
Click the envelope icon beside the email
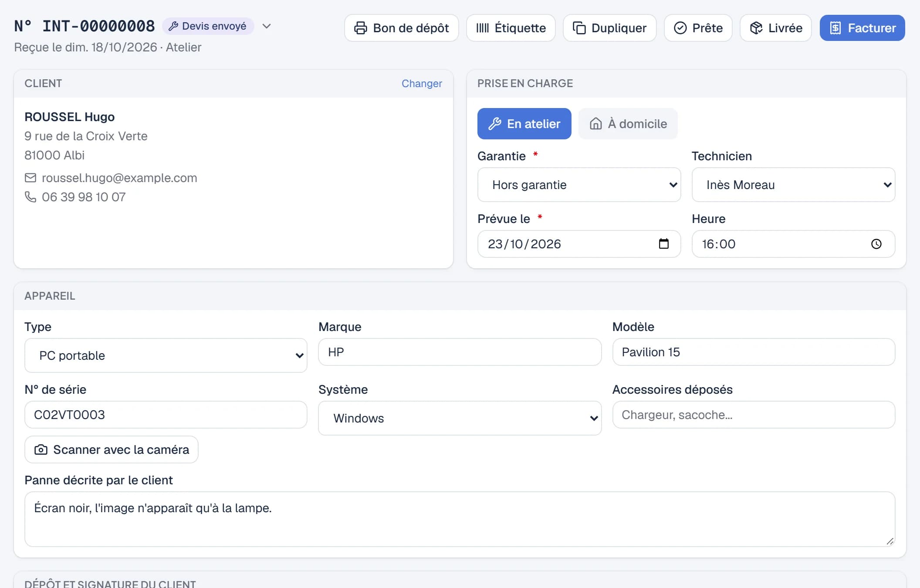[30, 178]
